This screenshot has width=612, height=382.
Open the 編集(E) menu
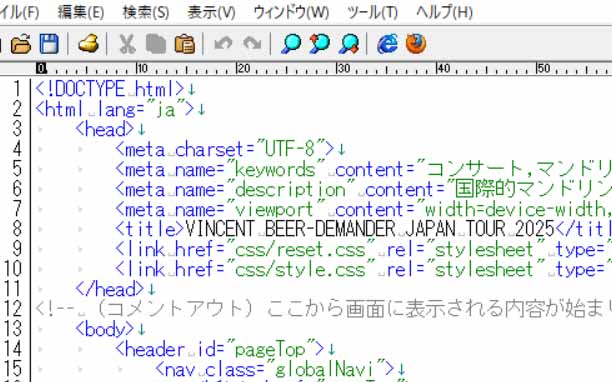click(x=81, y=12)
